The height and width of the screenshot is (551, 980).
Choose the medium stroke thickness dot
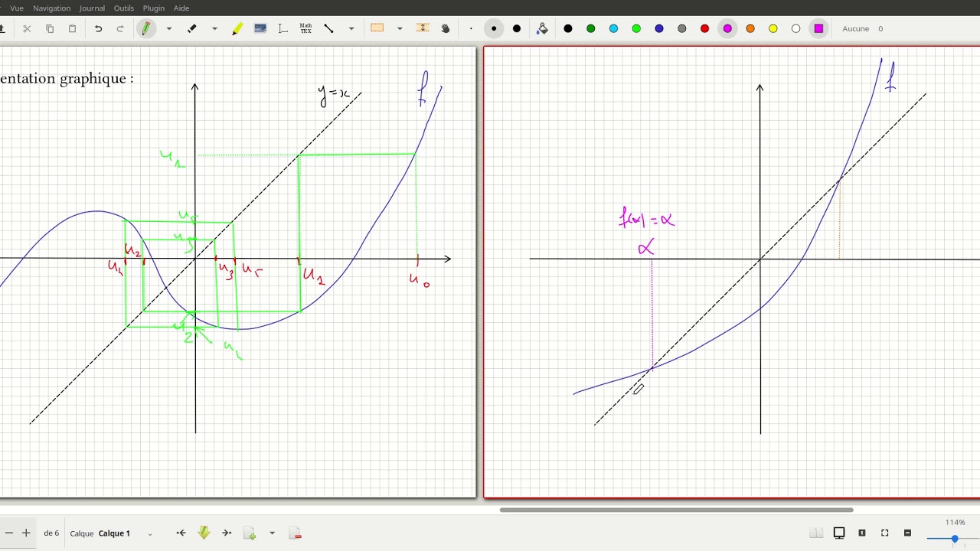click(x=494, y=28)
